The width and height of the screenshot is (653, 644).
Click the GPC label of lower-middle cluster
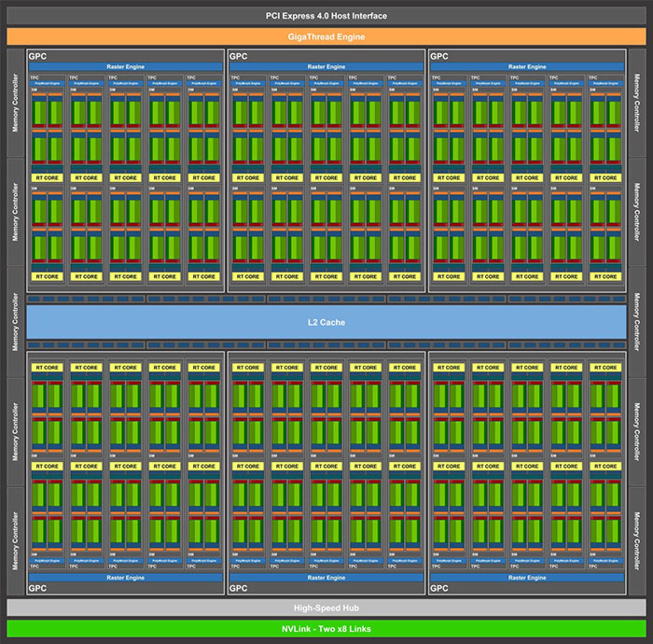pos(238,588)
